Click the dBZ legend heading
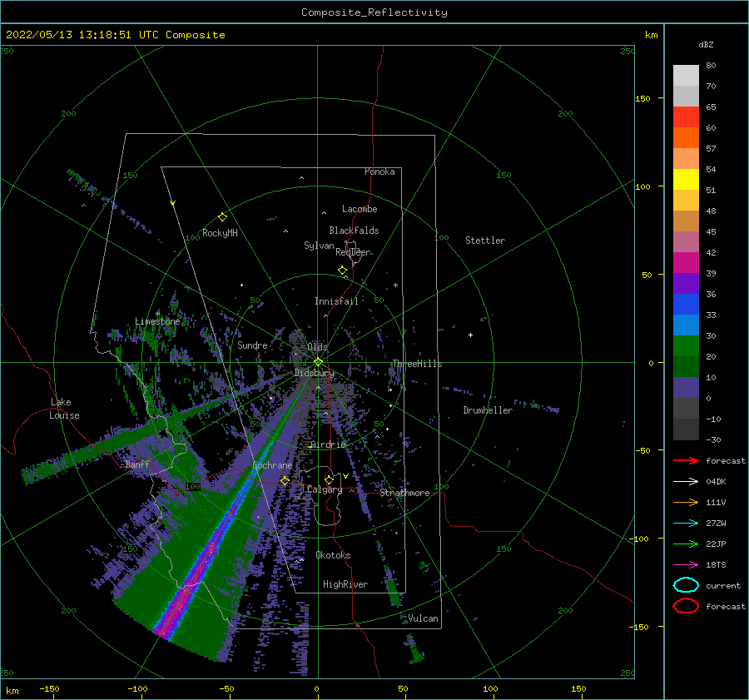This screenshot has width=749, height=700. point(706,44)
